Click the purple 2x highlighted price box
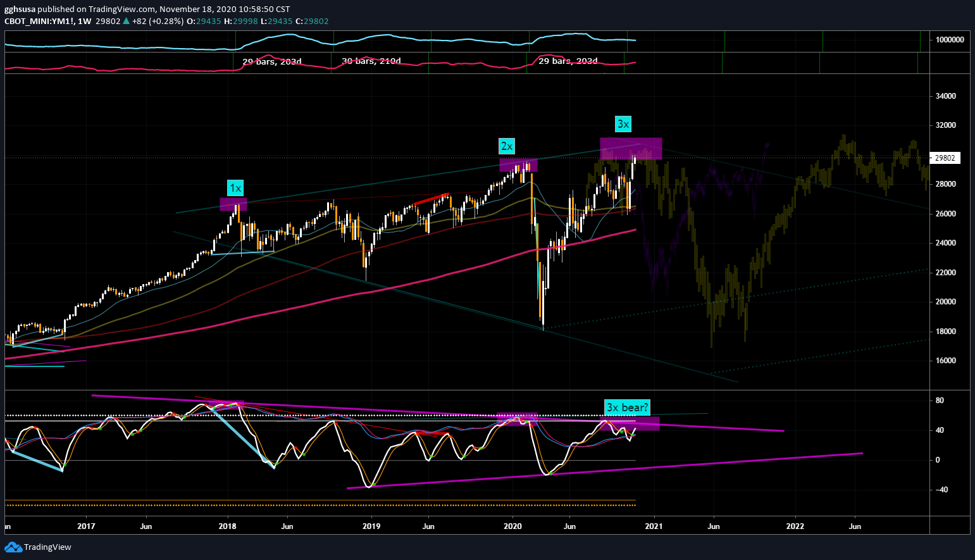 pos(518,165)
